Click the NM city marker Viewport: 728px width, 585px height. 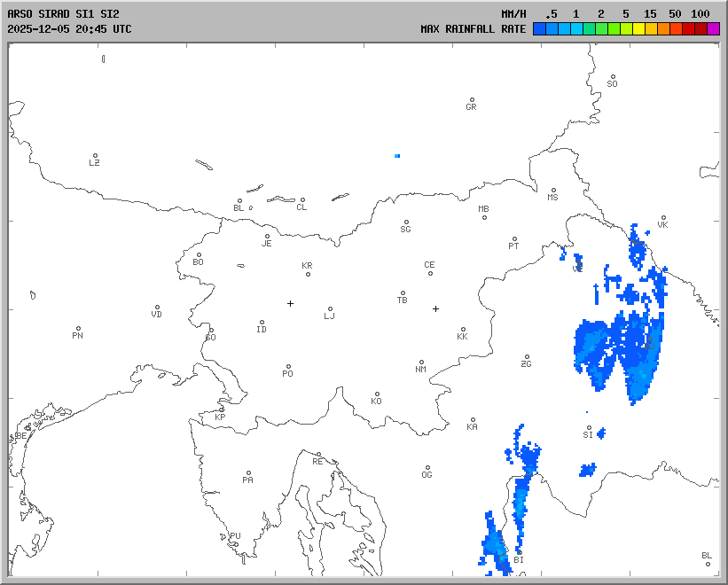421,362
